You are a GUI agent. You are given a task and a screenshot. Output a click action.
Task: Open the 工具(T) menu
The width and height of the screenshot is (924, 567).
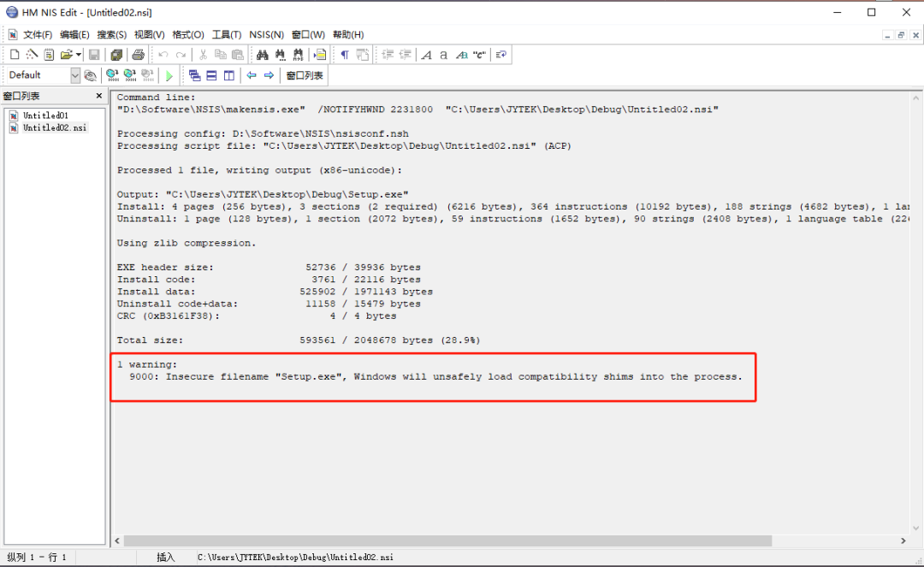227,34
